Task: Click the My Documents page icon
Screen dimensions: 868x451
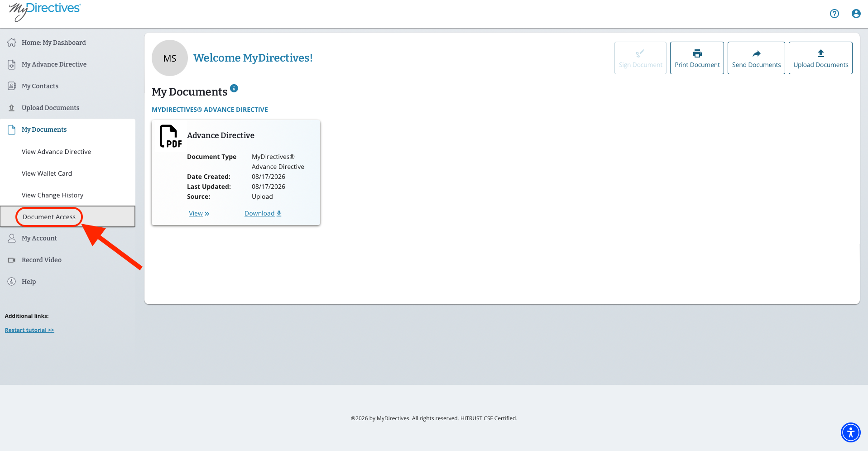Action: [x=12, y=130]
